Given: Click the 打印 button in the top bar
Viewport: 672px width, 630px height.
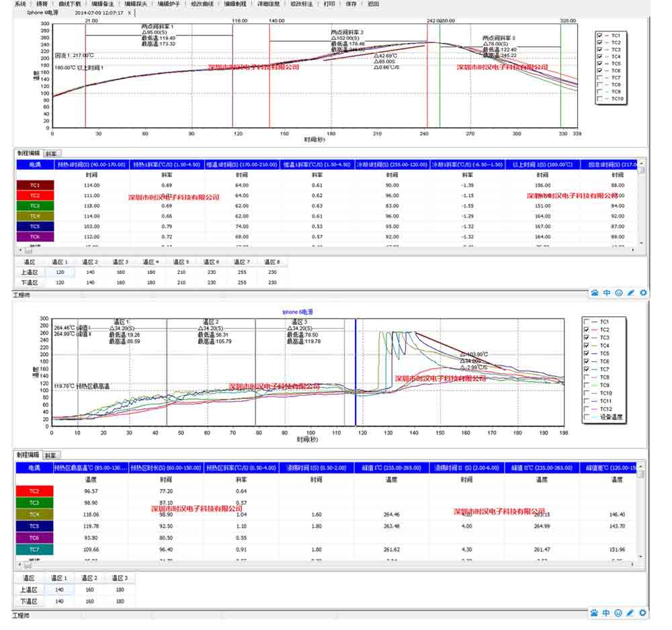Looking at the screenshot, I should 329,3.
